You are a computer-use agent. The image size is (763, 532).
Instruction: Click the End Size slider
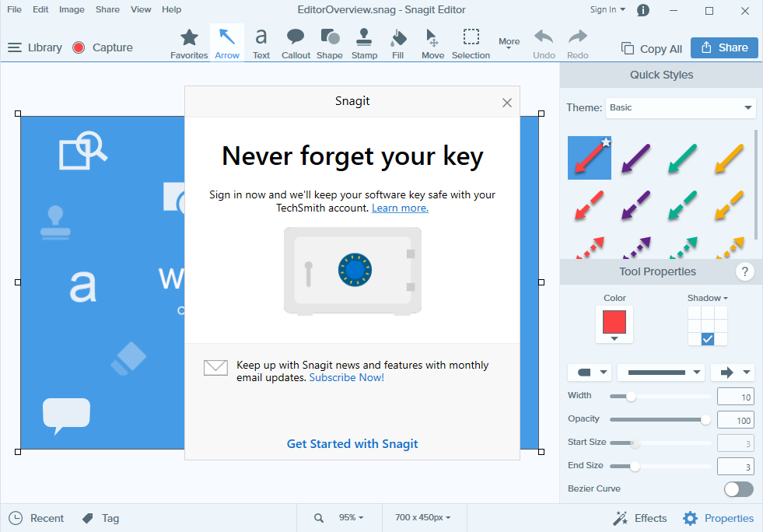coord(660,467)
